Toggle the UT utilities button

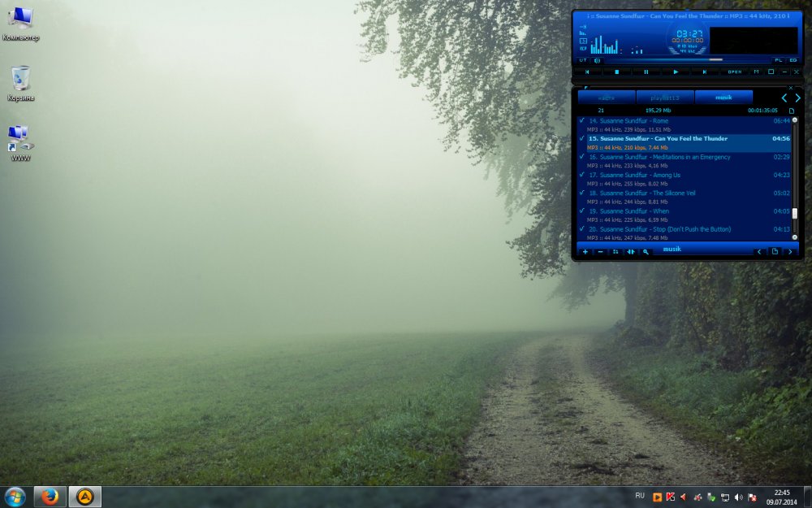tap(583, 60)
